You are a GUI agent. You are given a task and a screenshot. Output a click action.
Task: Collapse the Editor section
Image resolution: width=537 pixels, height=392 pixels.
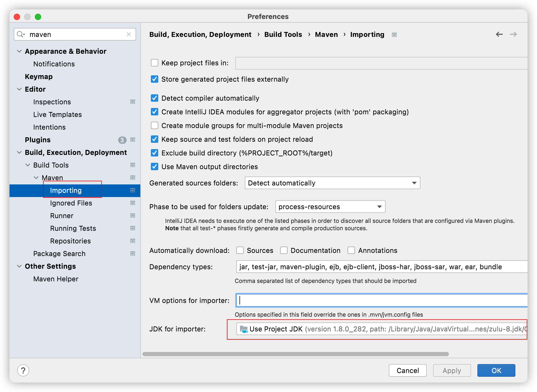click(x=19, y=89)
